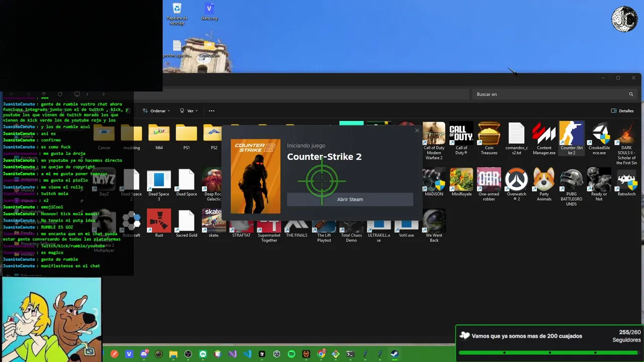Select the PS2 folder
Screen dimensions: 644x362
214,136
